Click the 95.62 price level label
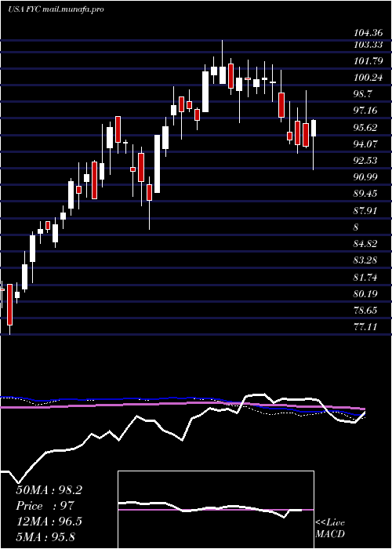This screenshot has width=392, height=549. point(366,127)
